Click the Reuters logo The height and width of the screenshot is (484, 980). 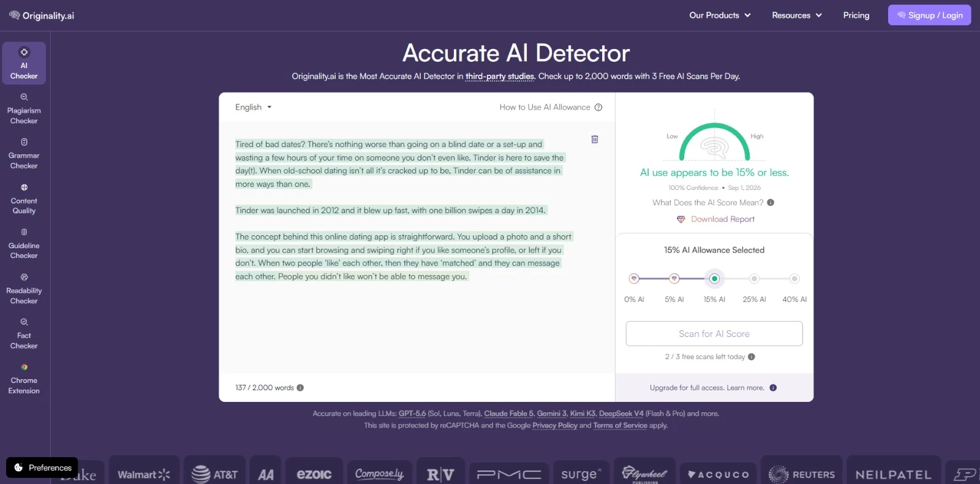[x=802, y=474]
